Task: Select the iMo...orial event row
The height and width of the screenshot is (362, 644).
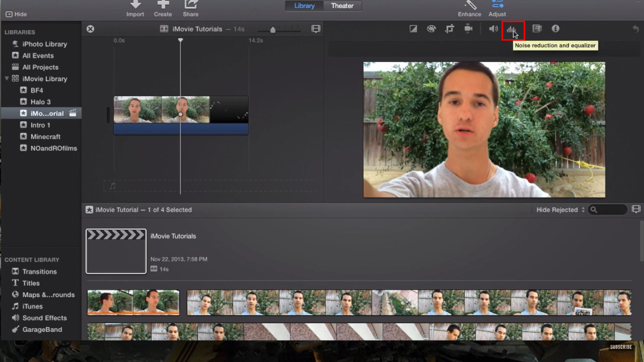Action: click(41, 113)
